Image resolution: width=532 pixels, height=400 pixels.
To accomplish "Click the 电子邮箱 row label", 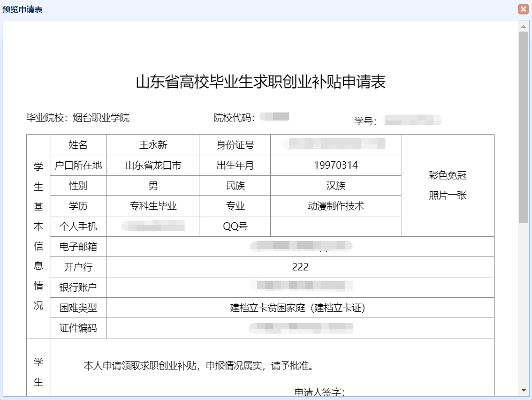I will [78, 247].
